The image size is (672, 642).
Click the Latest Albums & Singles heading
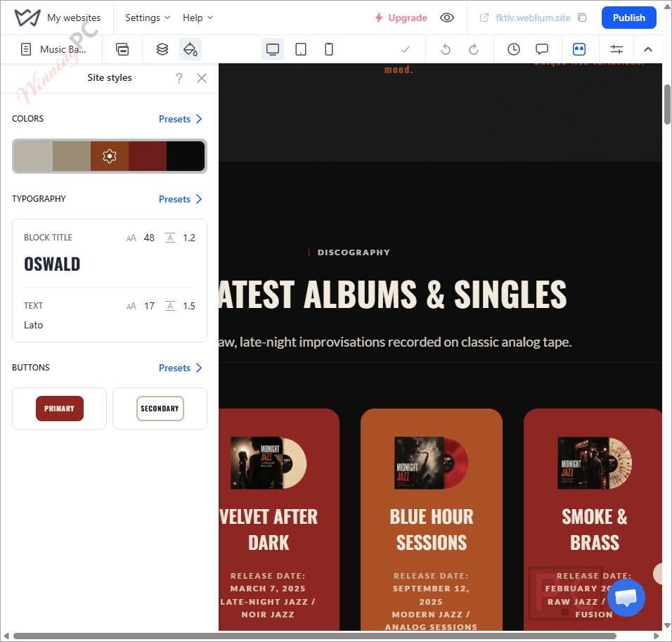(393, 295)
